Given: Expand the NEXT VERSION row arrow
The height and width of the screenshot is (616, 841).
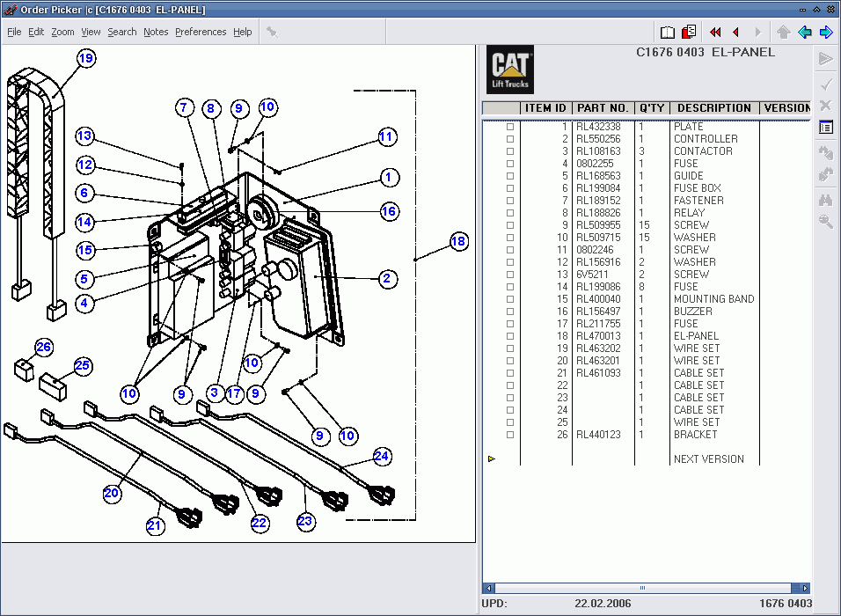Looking at the screenshot, I should pos(492,458).
